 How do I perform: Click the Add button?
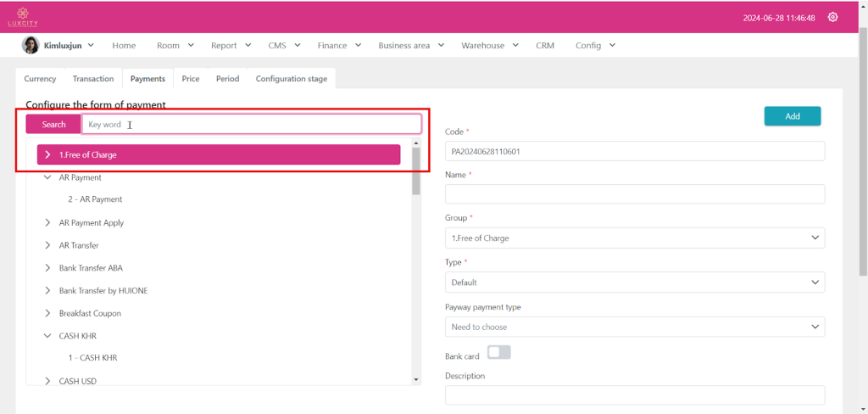(792, 116)
